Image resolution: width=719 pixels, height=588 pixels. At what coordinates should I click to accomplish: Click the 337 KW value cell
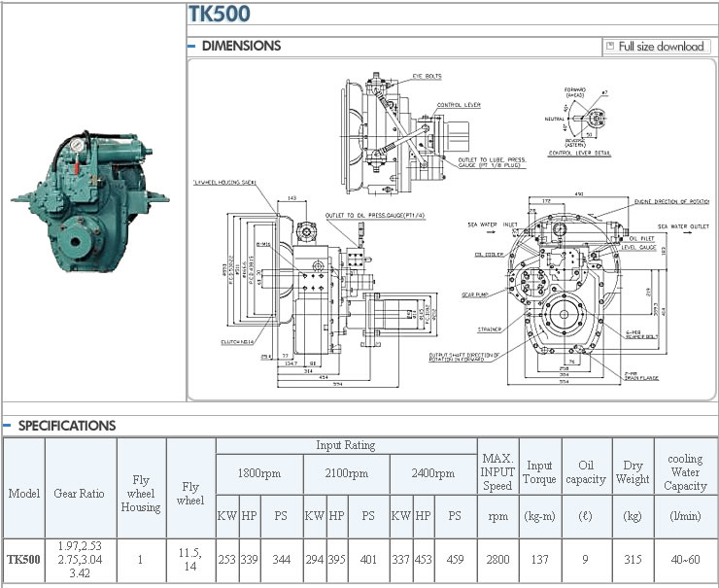(x=400, y=560)
